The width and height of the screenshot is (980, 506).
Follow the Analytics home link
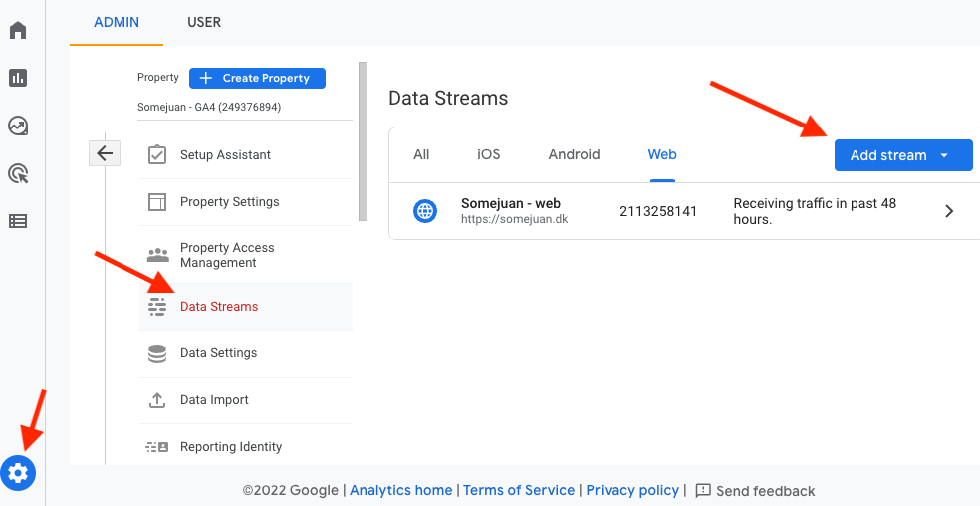(x=400, y=490)
